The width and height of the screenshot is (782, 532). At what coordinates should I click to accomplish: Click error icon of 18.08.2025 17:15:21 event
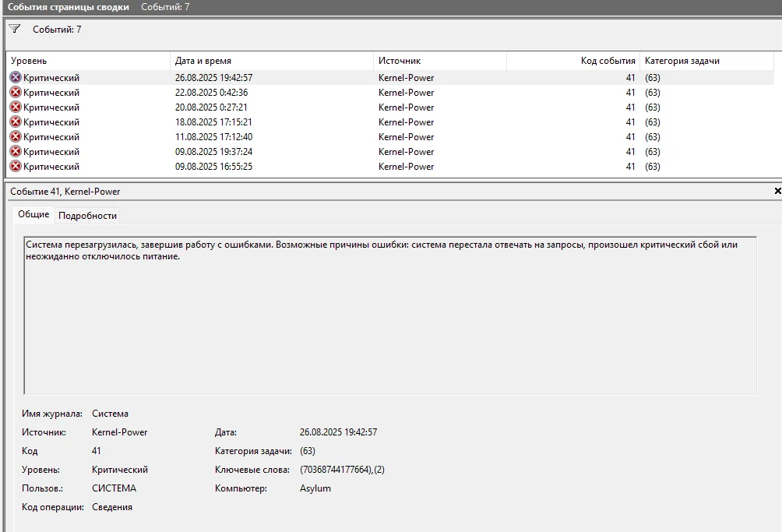pyautogui.click(x=16, y=122)
